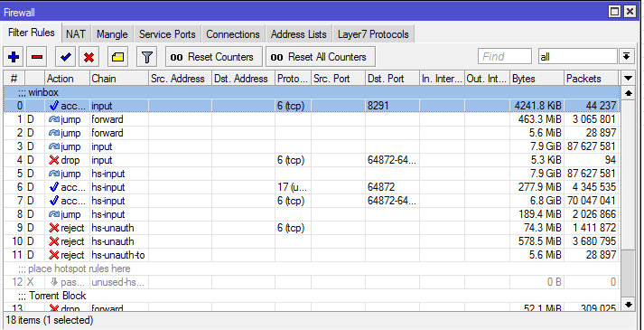Click the jump icon in rule 3
This screenshot has width=644, height=330.
click(54, 146)
